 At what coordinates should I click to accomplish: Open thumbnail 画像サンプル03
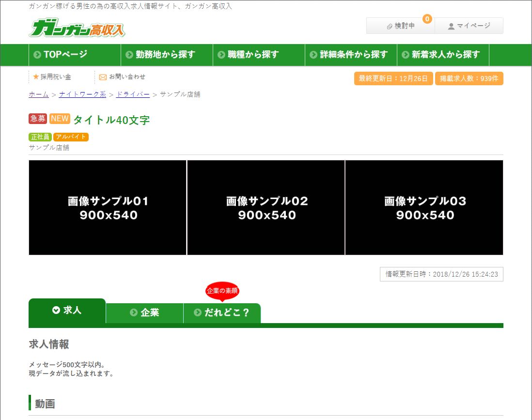(x=424, y=208)
